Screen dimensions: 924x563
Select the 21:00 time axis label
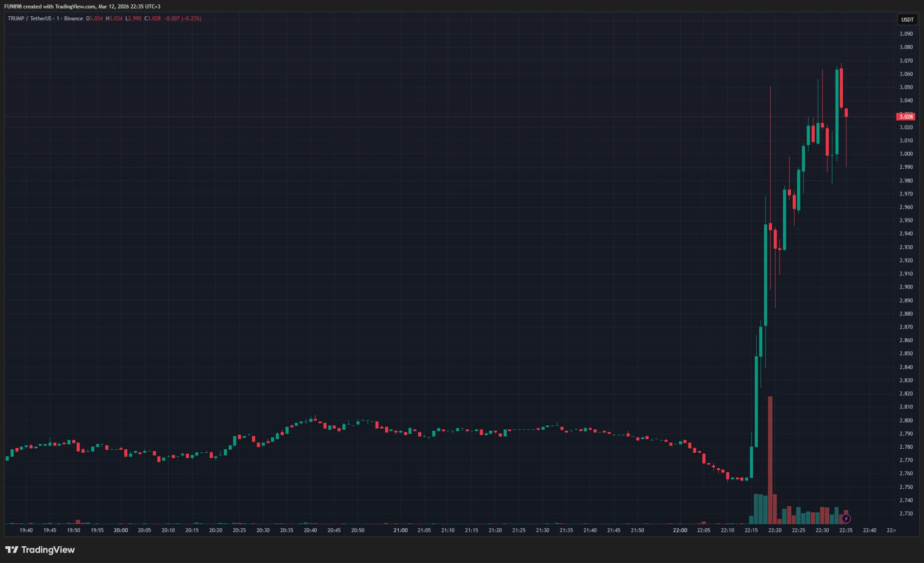pos(400,530)
